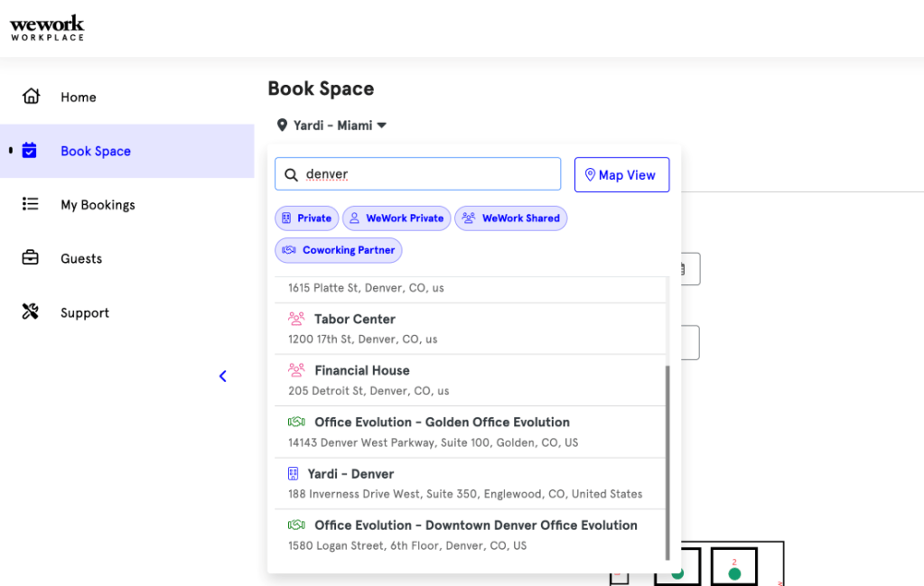Open Guests in the sidebar
This screenshot has height=586, width=924.
click(x=126, y=258)
